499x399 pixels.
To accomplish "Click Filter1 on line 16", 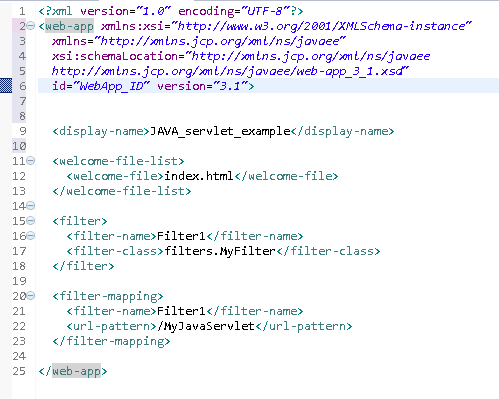I will (181, 236).
